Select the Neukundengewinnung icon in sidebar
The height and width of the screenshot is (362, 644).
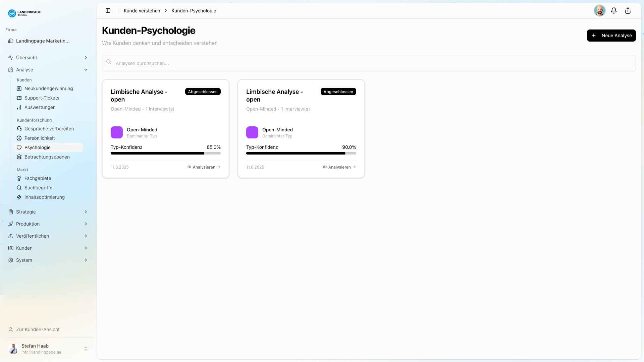pos(19,88)
